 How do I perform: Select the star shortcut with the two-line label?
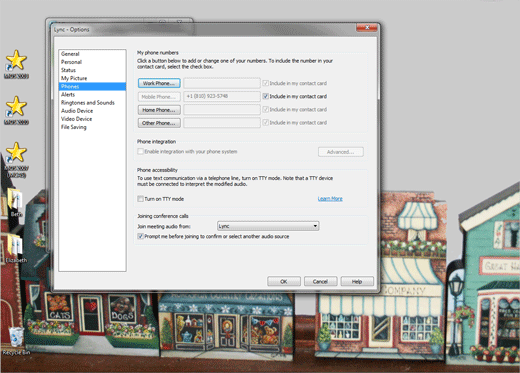click(x=16, y=159)
